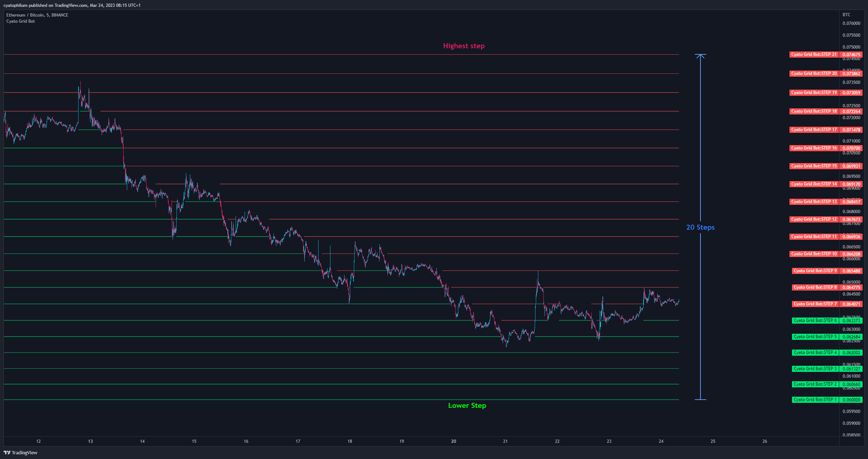Click date 21 on the time axis
This screenshot has height=459, width=868.
[506, 441]
